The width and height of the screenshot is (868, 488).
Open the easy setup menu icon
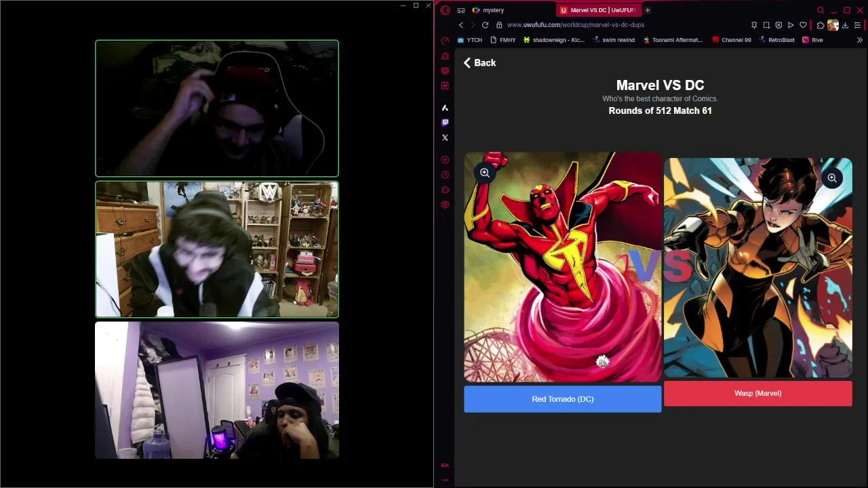pos(858,25)
